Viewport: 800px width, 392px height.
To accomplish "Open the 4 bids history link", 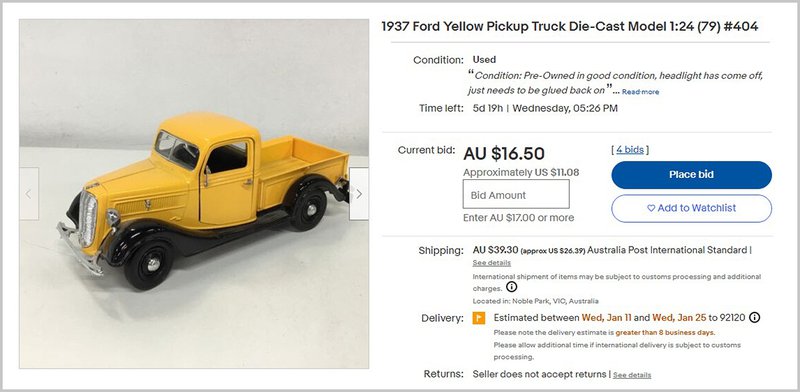I will pyautogui.click(x=630, y=150).
